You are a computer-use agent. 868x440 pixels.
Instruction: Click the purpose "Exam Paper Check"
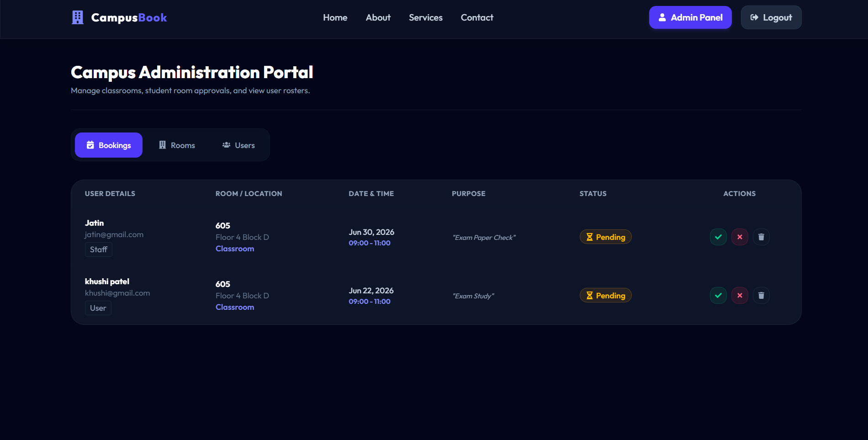click(x=484, y=238)
